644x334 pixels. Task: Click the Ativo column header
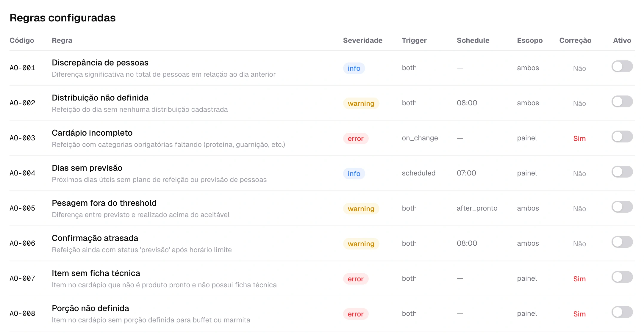coord(622,40)
